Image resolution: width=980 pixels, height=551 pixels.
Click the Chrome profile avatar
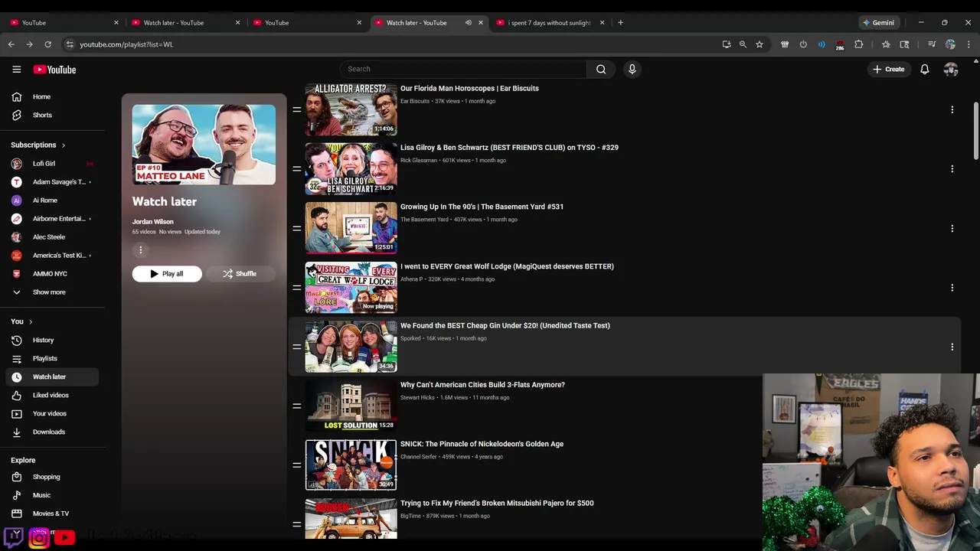pos(950,44)
